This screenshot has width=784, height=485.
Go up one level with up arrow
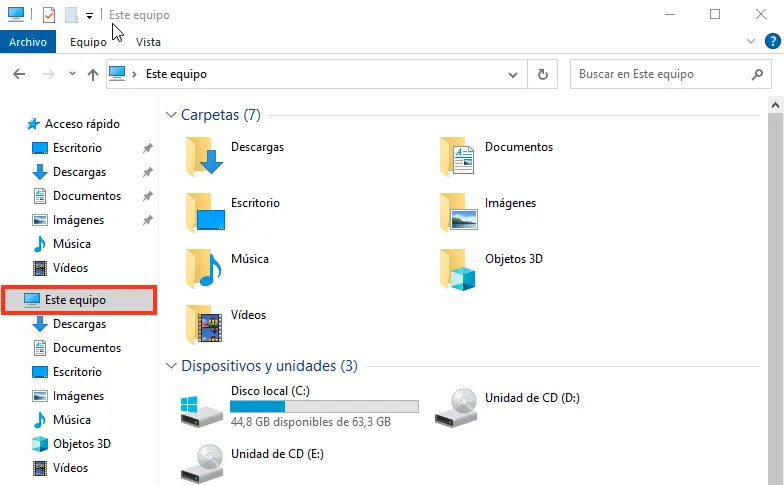click(92, 74)
